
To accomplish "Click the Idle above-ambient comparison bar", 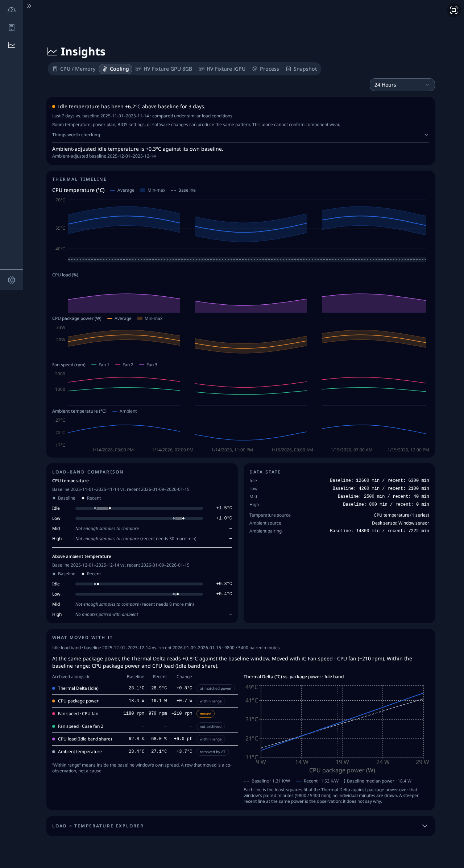I will [139, 584].
